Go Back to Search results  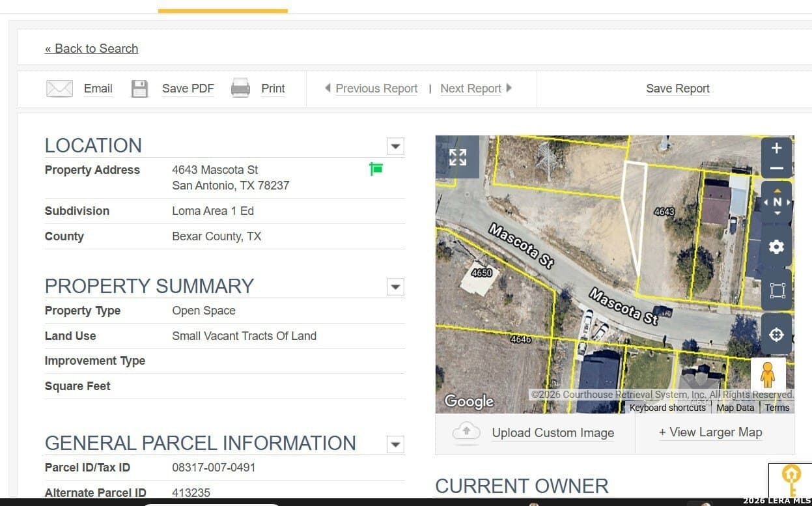click(x=91, y=48)
